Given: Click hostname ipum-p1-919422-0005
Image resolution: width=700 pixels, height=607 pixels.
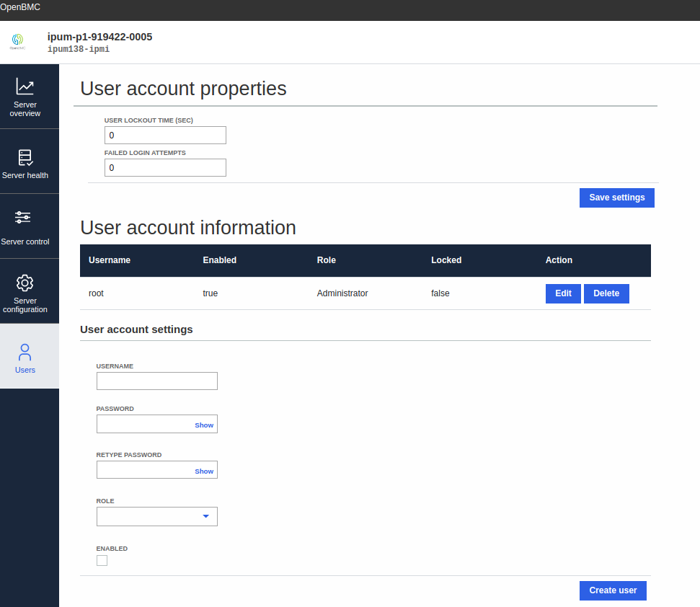Looking at the screenshot, I should point(99,37).
